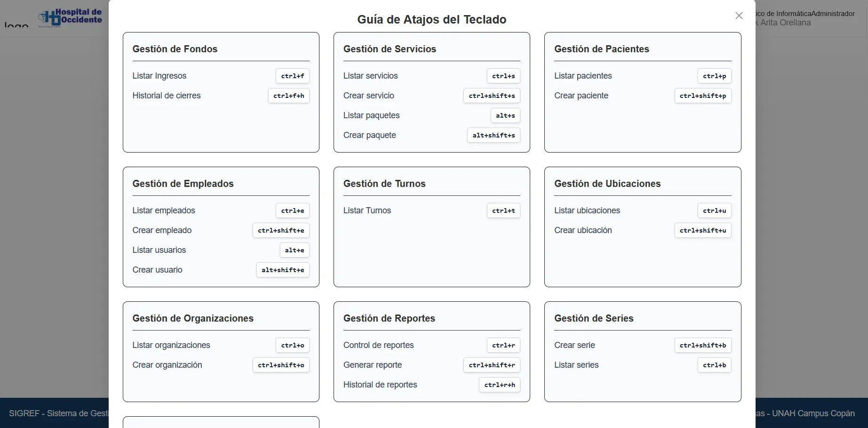Click the Guía de Atajos del Teclado title
The image size is (868, 428).
[x=431, y=19]
